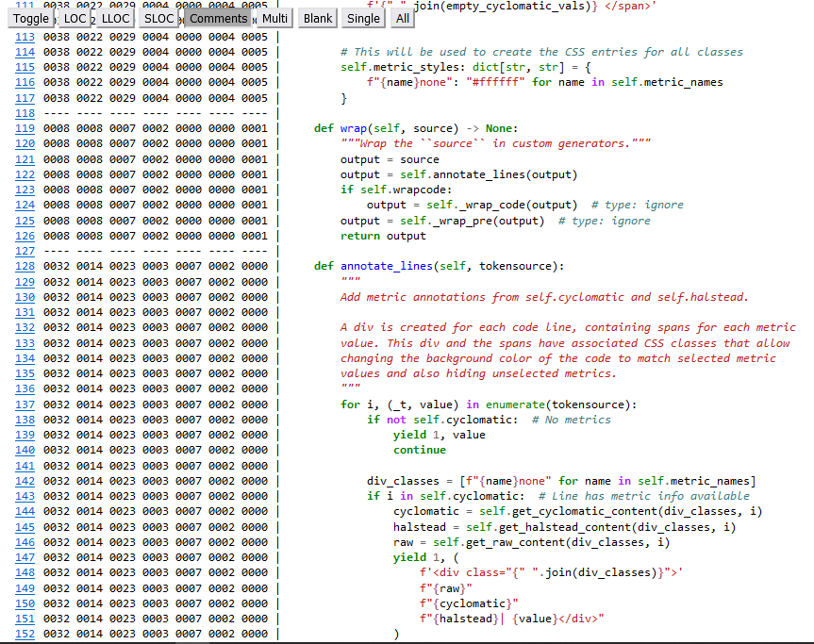The width and height of the screenshot is (814, 644).
Task: Jump to line 142 anchor
Action: click(25, 481)
